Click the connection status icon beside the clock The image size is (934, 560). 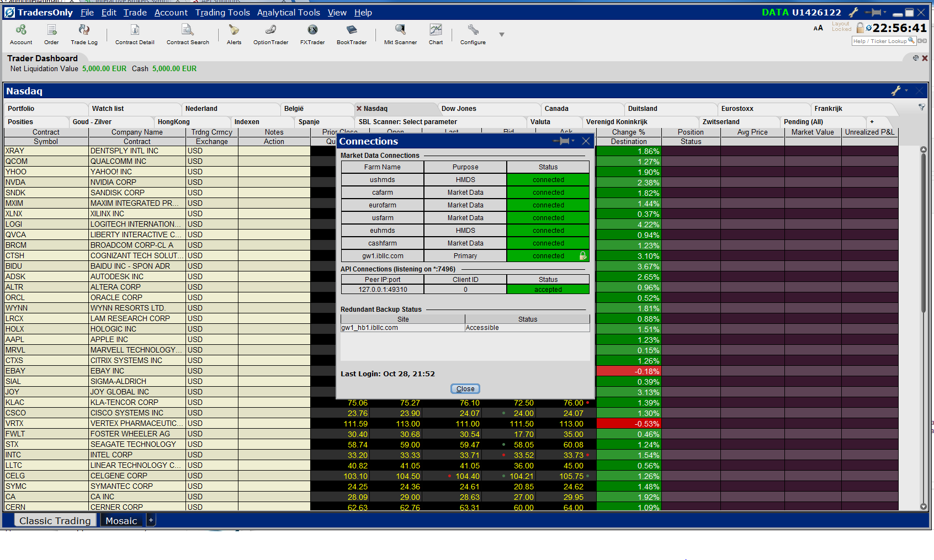[869, 28]
